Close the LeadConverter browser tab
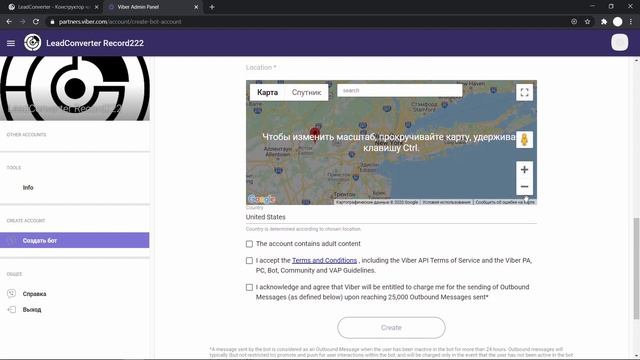Screen dimensions: 640x360 point(97,7)
